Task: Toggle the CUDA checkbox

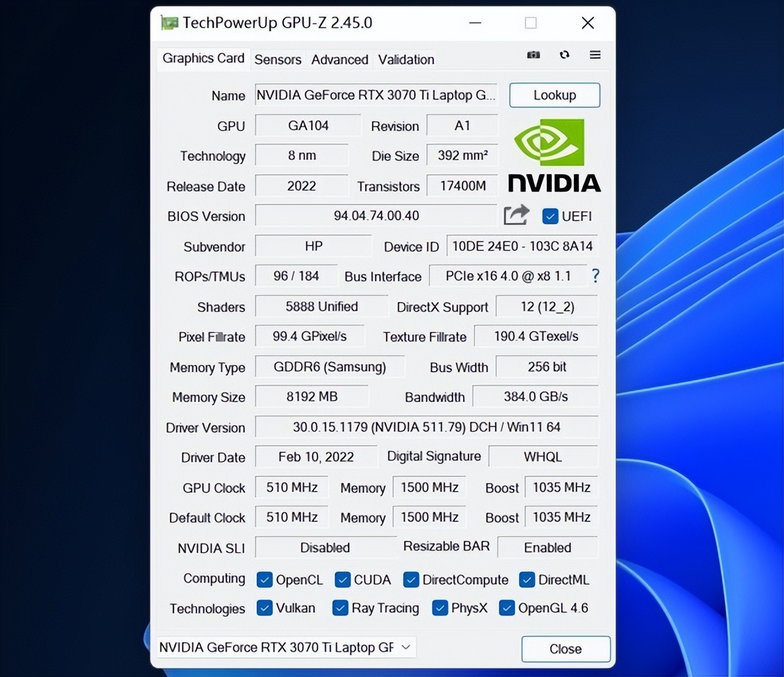Action: pyautogui.click(x=342, y=579)
